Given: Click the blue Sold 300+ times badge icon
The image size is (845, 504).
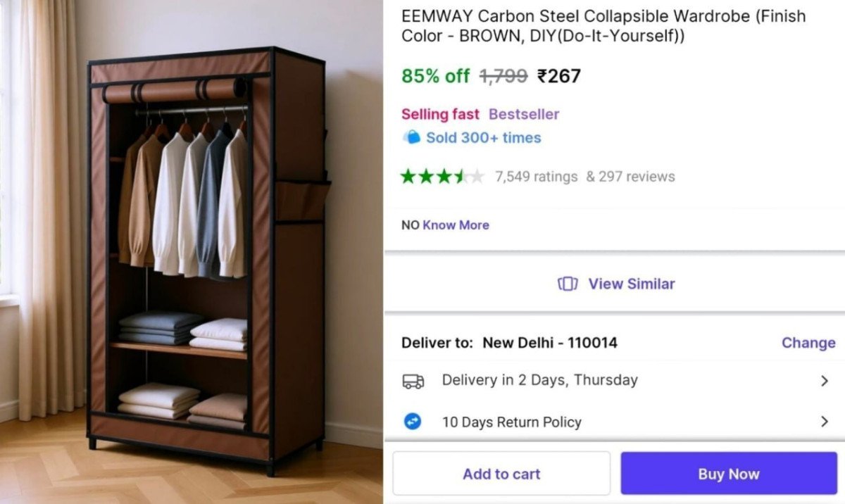Looking at the screenshot, I should coord(411,137).
